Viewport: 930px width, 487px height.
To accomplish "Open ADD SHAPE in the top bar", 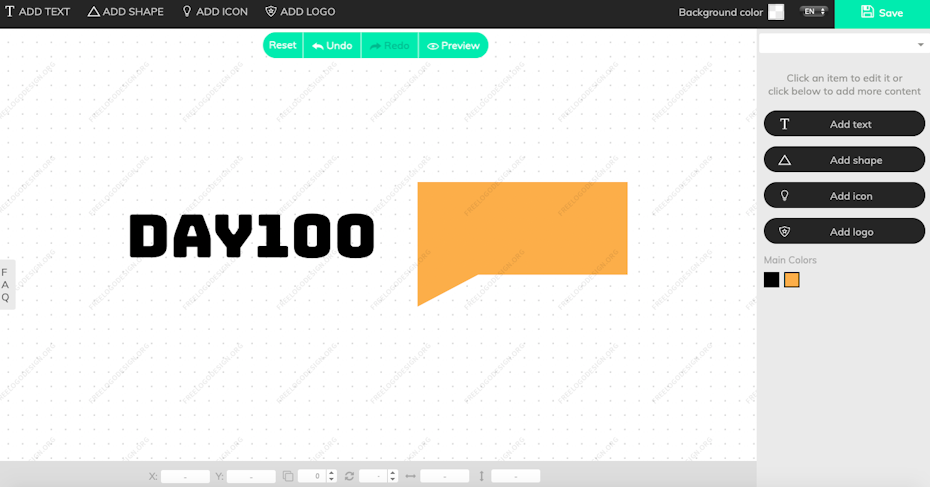I will click(x=126, y=12).
